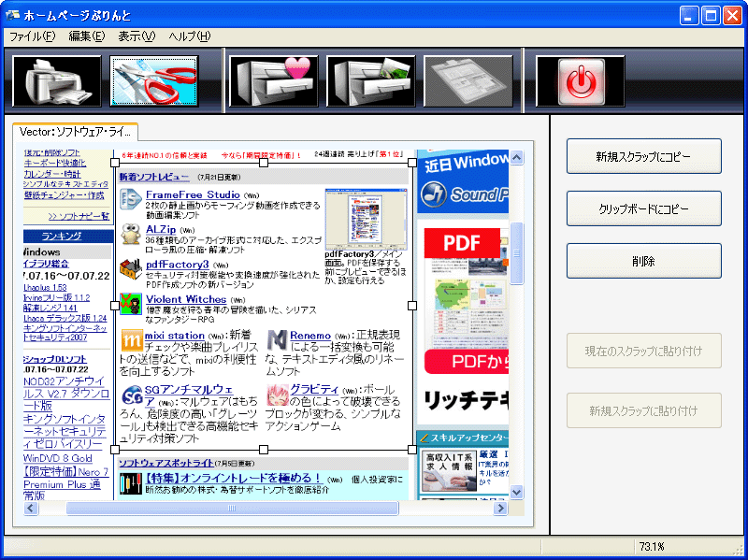This screenshot has width=748, height=560.
Task: Open the WinDVD 8 Gold link
Action: [58, 458]
